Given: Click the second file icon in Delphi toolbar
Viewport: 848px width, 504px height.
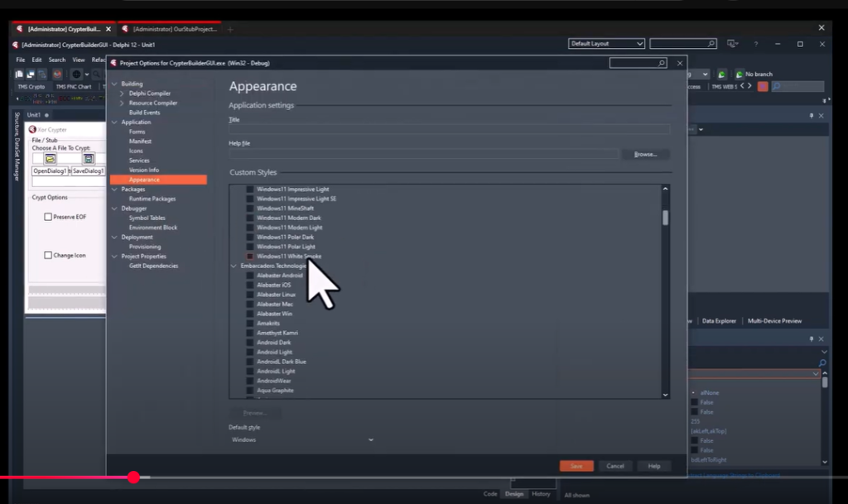Looking at the screenshot, I should click(x=31, y=74).
